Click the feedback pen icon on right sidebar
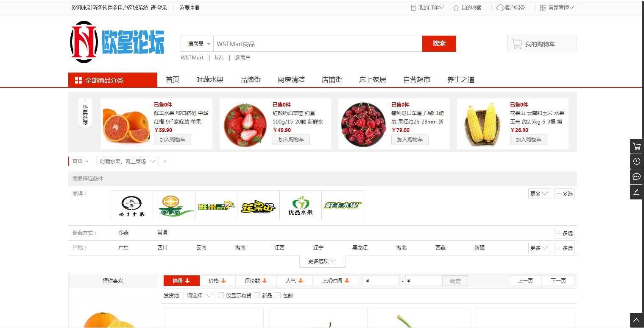This screenshot has height=328, width=644. 636,192
